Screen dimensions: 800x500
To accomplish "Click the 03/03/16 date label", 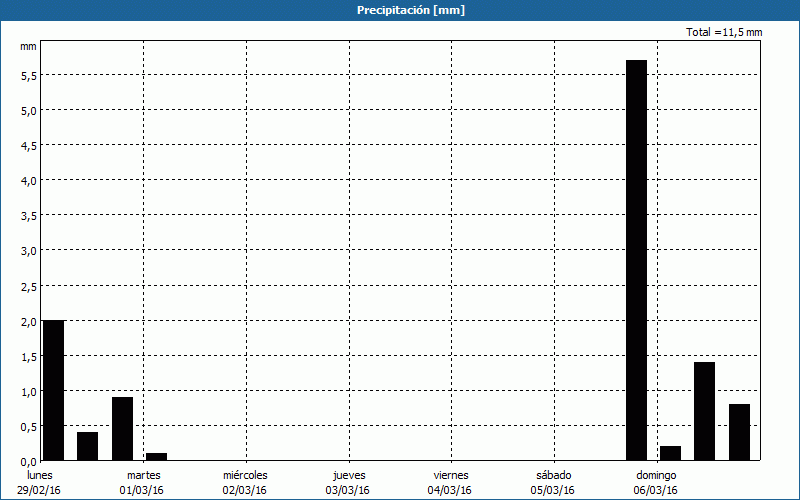I will point(348,490).
